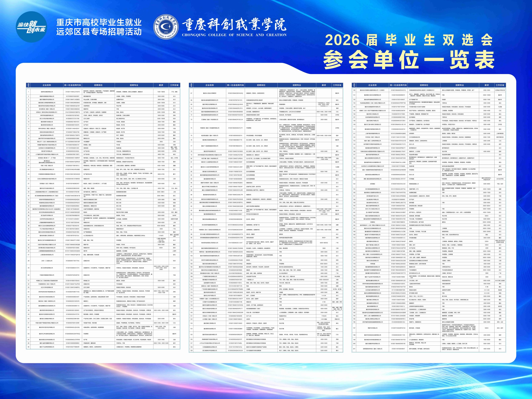Click the salary cell 1500-18000 in row 1

pyautogui.click(x=161, y=92)
